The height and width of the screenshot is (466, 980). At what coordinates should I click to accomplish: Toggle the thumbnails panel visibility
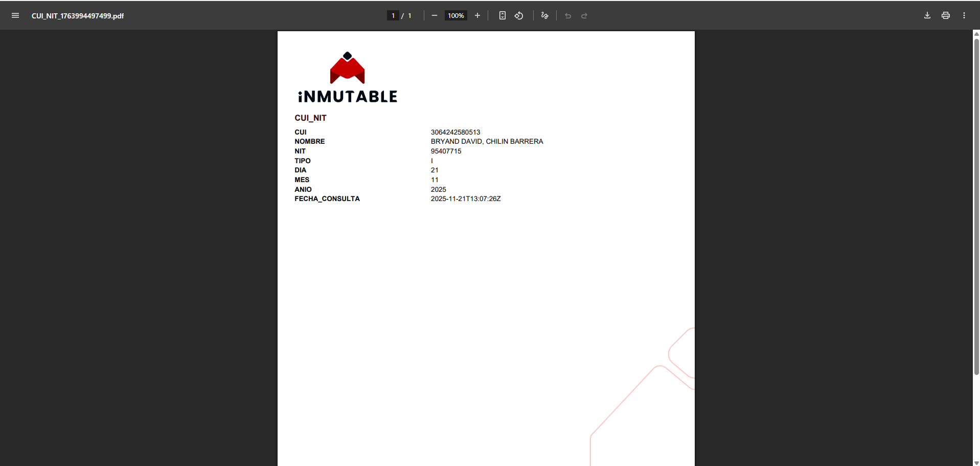pos(15,15)
